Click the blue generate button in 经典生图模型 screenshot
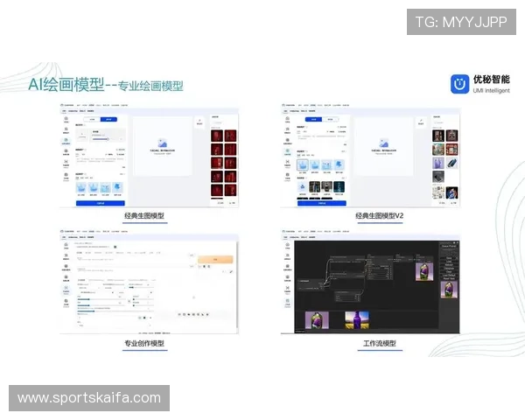 coord(101,203)
